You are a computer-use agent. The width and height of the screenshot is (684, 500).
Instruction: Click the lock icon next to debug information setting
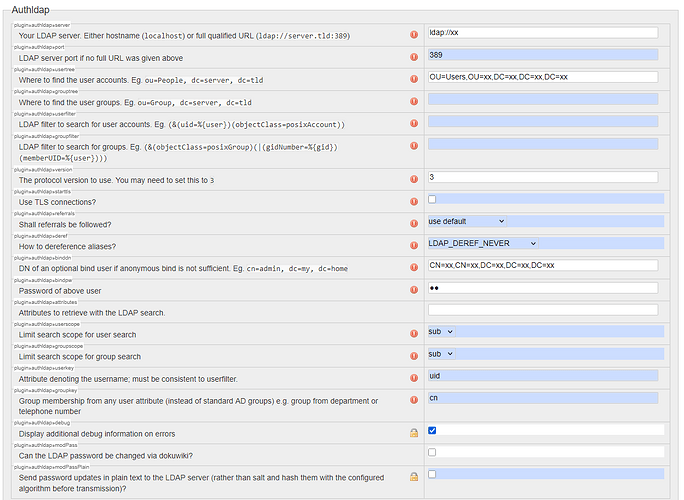coord(414,433)
